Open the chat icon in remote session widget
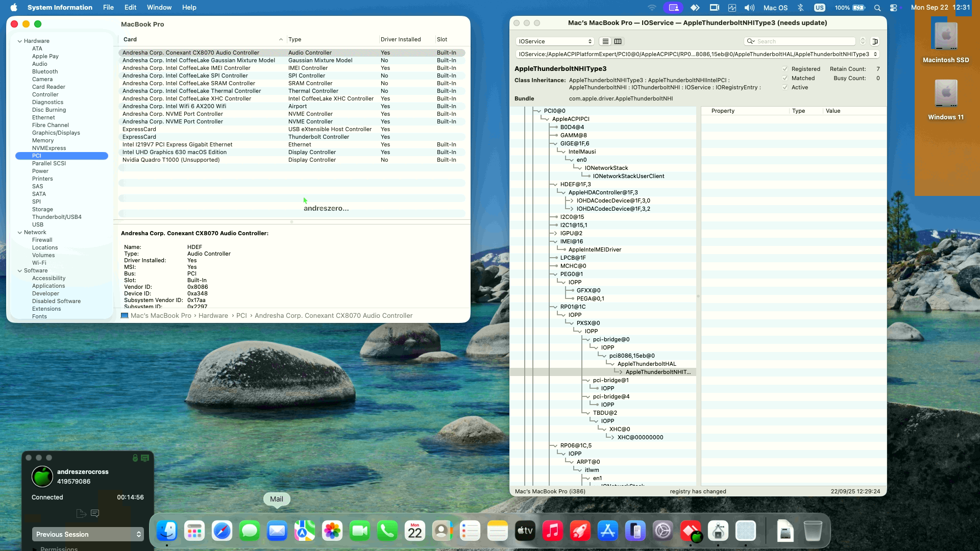Image resolution: width=980 pixels, height=551 pixels. (95, 513)
